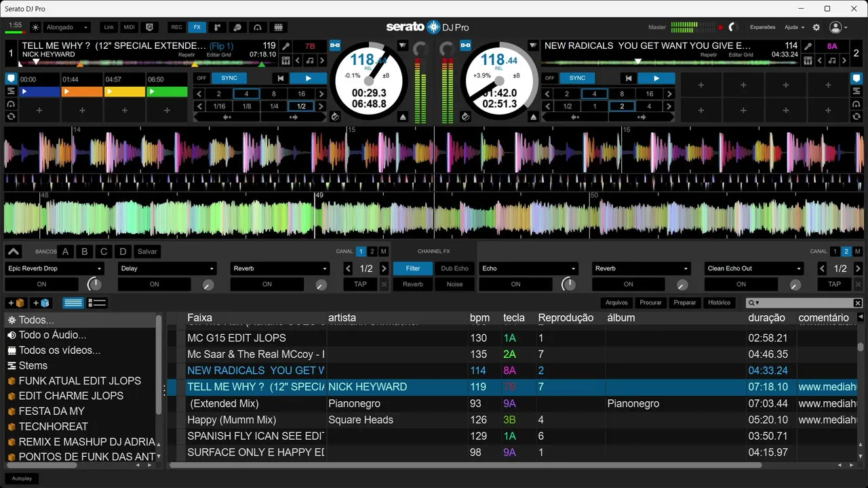
Task: Eject track from deck 2
Action: tap(533, 117)
